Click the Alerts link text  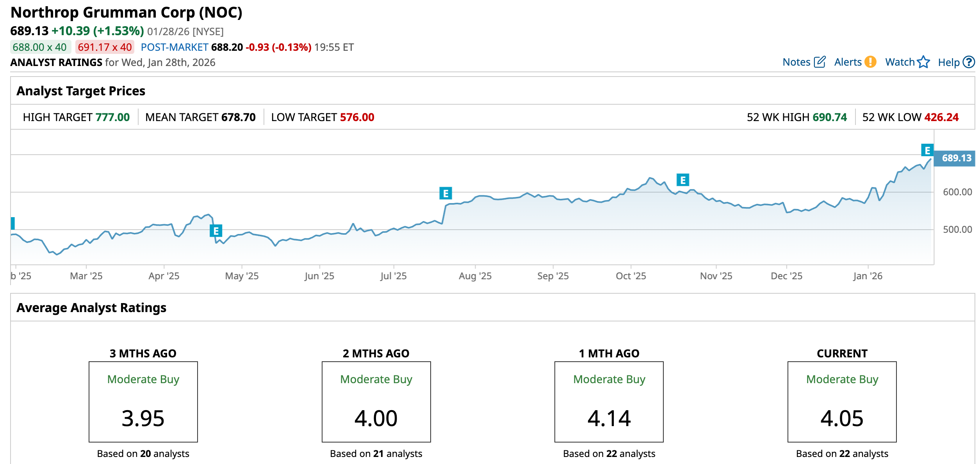coord(848,62)
